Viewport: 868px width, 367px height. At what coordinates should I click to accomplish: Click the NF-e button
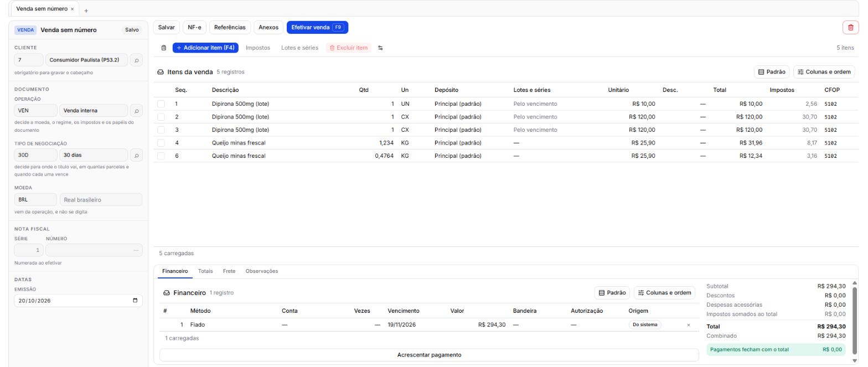tap(194, 27)
